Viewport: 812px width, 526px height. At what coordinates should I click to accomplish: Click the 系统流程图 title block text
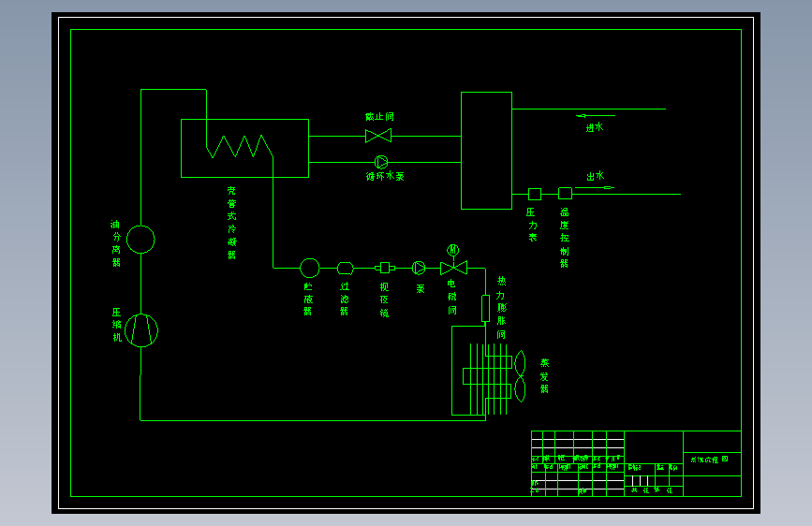click(710, 460)
